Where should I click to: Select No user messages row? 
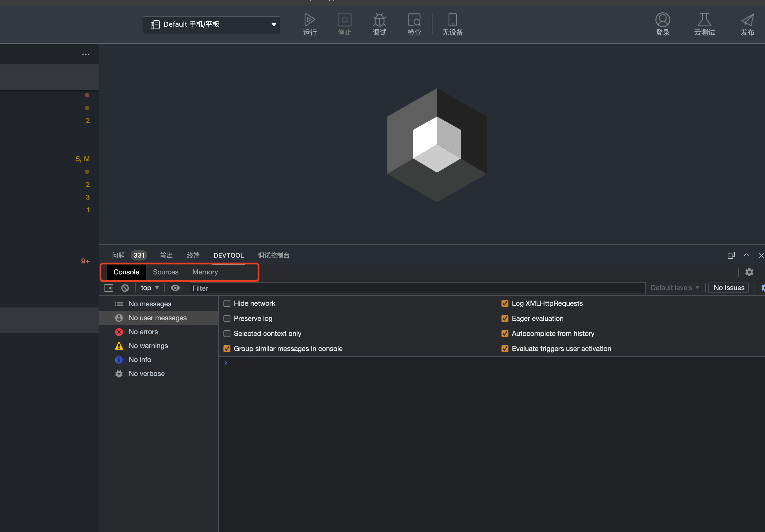click(x=159, y=318)
